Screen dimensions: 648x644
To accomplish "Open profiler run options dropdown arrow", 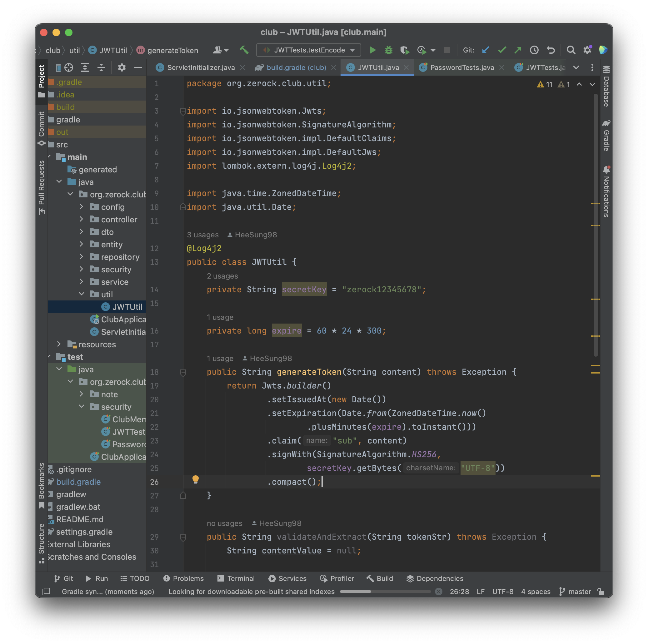I will (x=433, y=50).
